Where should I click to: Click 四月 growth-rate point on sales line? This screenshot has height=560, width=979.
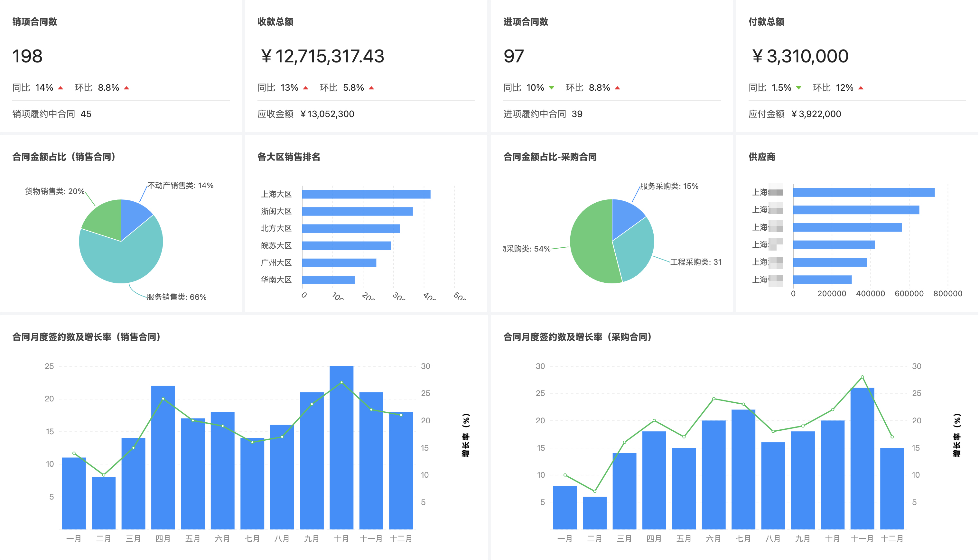click(163, 399)
